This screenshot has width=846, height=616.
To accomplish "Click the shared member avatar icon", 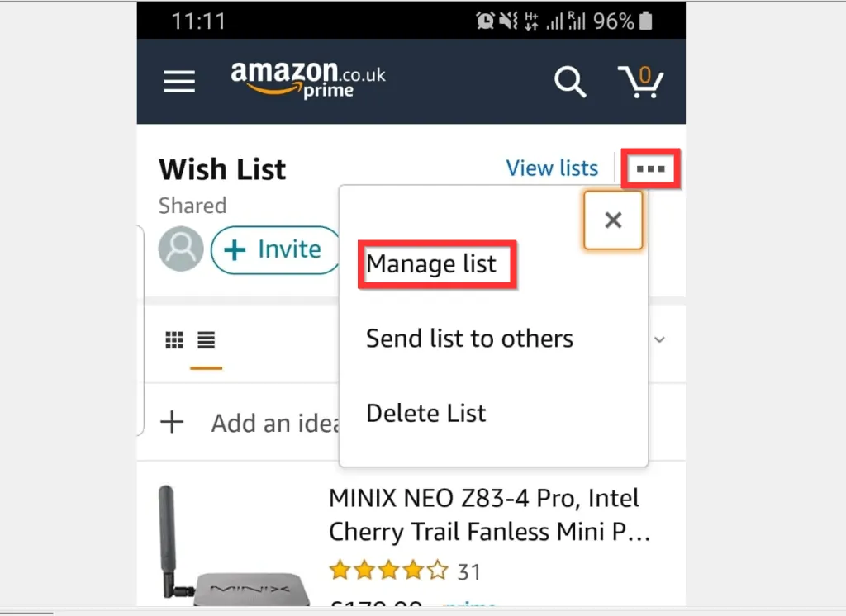I will tap(180, 249).
